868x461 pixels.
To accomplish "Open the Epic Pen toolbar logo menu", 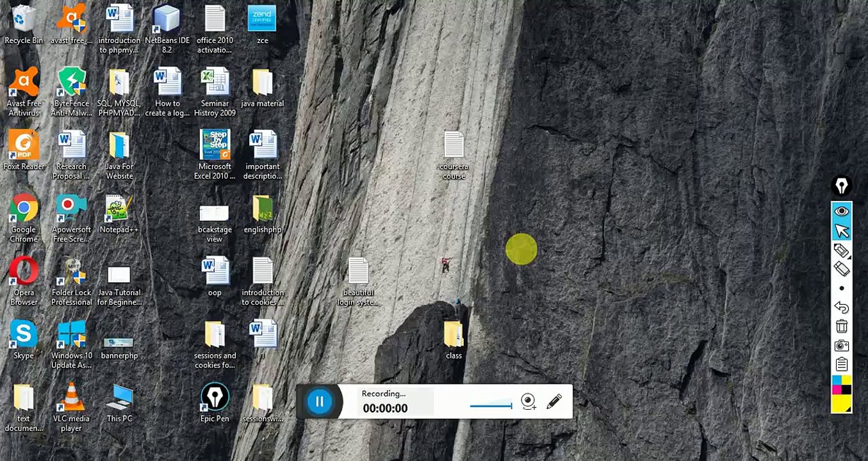I will (842, 186).
